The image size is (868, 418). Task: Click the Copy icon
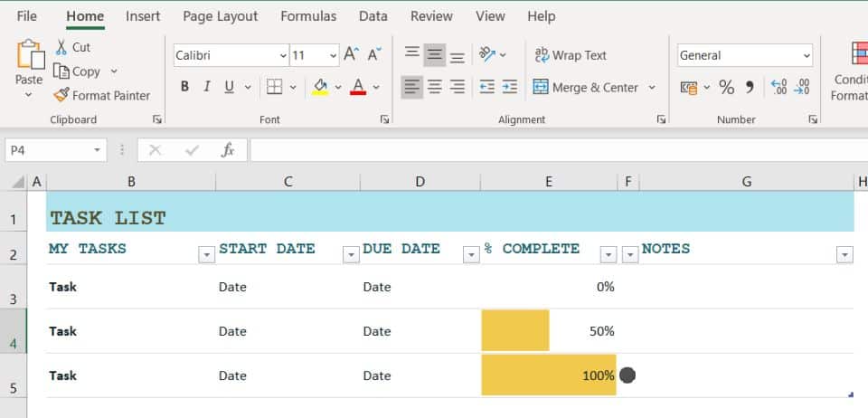(x=61, y=71)
